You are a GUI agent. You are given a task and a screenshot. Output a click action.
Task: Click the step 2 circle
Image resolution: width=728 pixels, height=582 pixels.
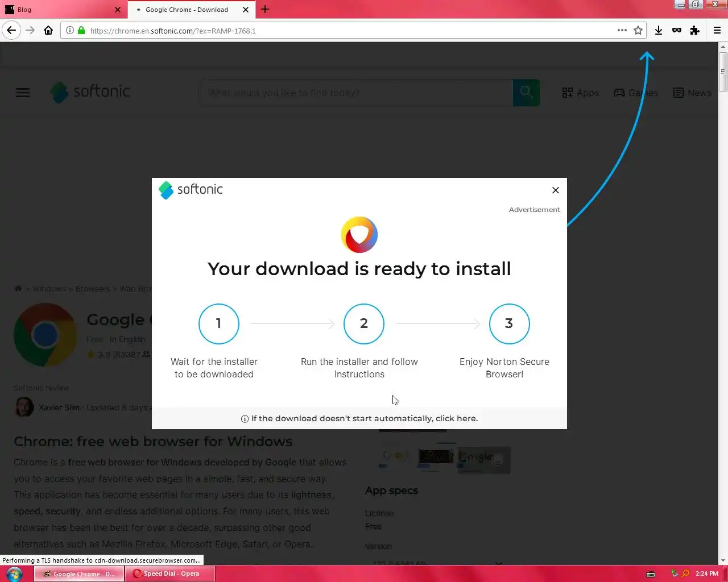coord(364,324)
